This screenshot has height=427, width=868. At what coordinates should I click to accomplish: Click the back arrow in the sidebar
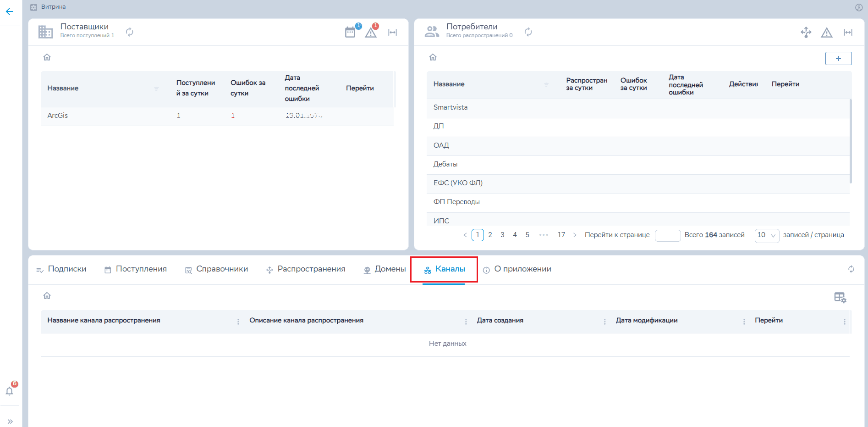[9, 12]
